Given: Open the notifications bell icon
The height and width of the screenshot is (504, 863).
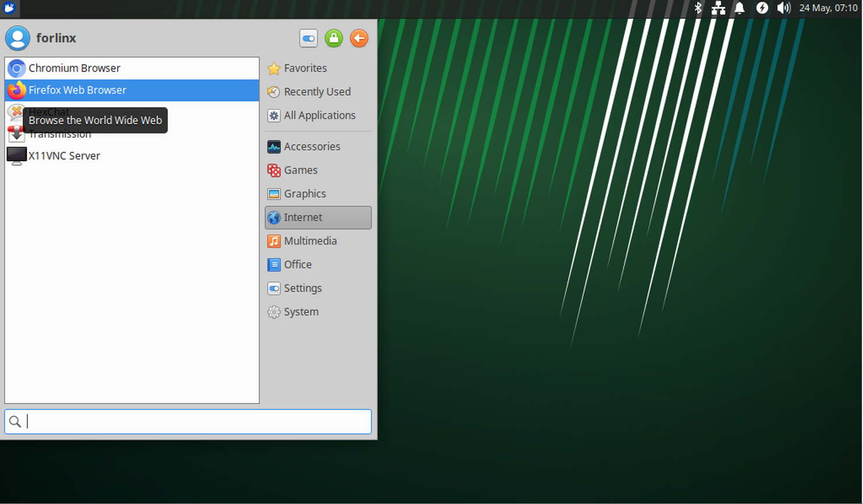Looking at the screenshot, I should (x=740, y=8).
